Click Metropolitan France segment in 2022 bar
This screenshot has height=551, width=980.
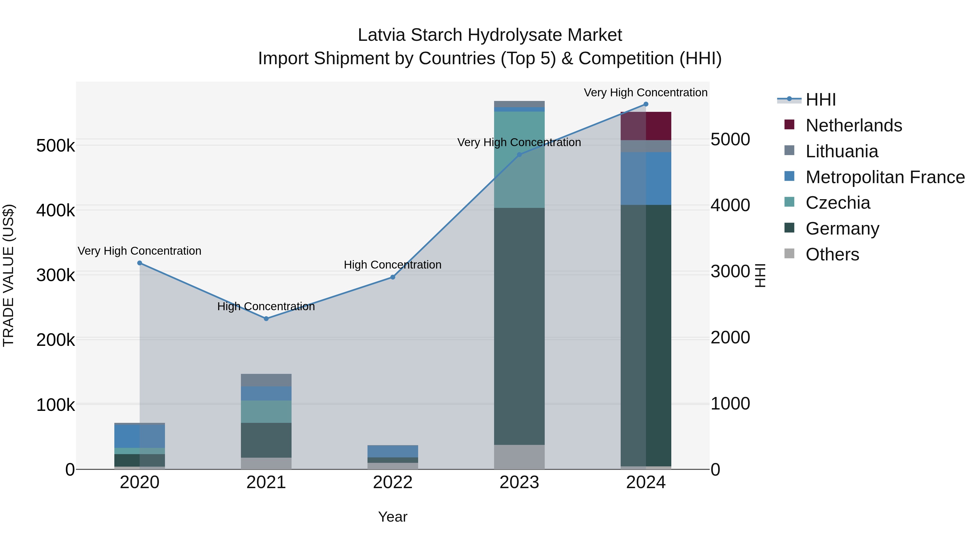click(393, 451)
